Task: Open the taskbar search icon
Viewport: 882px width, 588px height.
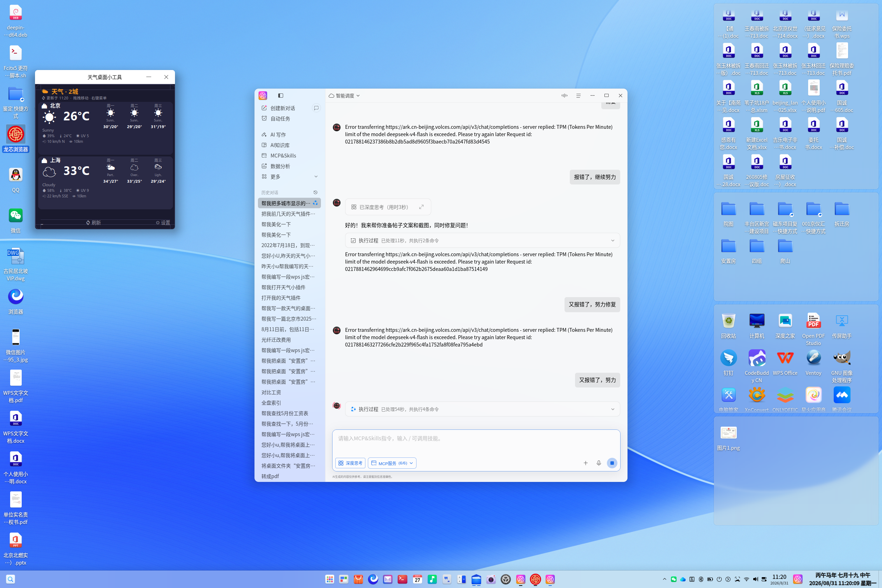Action: click(x=10, y=579)
